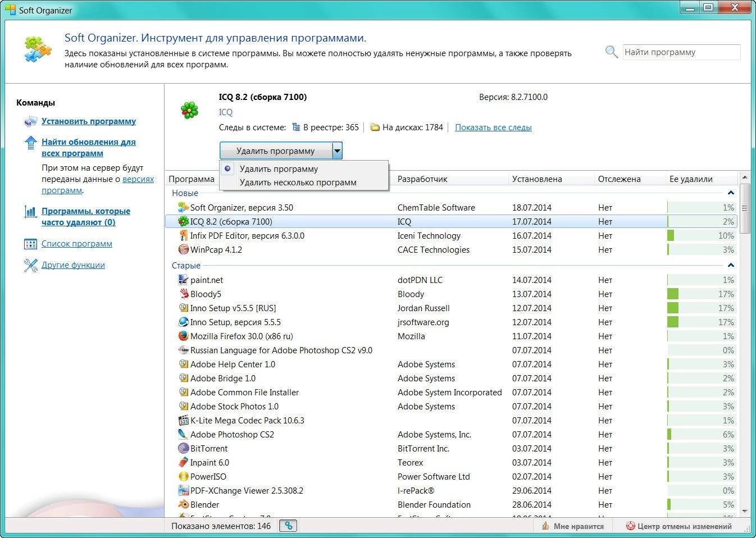Click the Blender row icon
Image resolution: width=756 pixels, height=538 pixels.
coord(183,504)
